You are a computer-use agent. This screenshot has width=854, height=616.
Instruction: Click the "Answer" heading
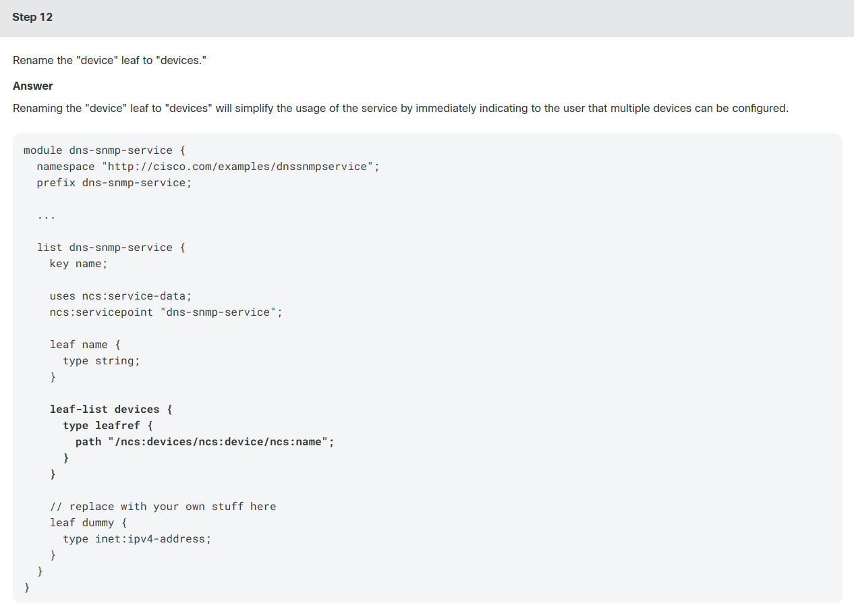tap(33, 86)
